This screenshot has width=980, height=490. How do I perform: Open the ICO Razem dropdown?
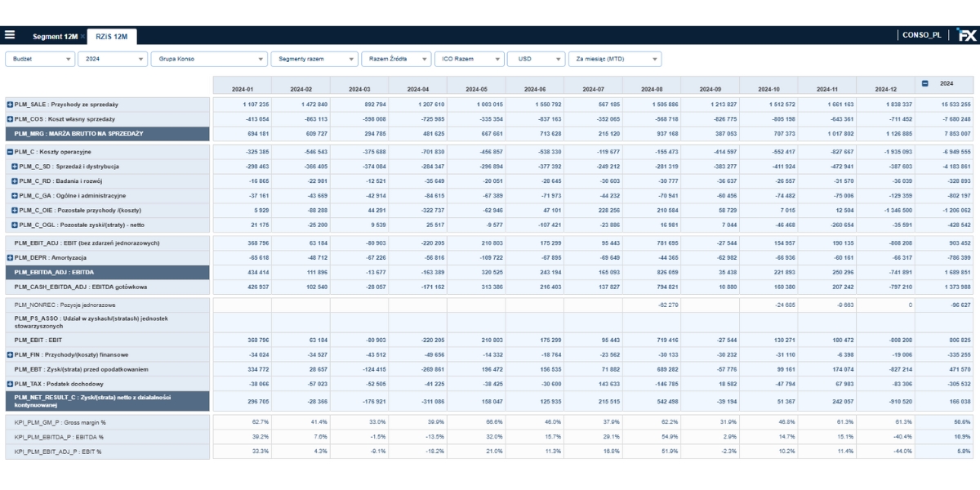point(469,59)
